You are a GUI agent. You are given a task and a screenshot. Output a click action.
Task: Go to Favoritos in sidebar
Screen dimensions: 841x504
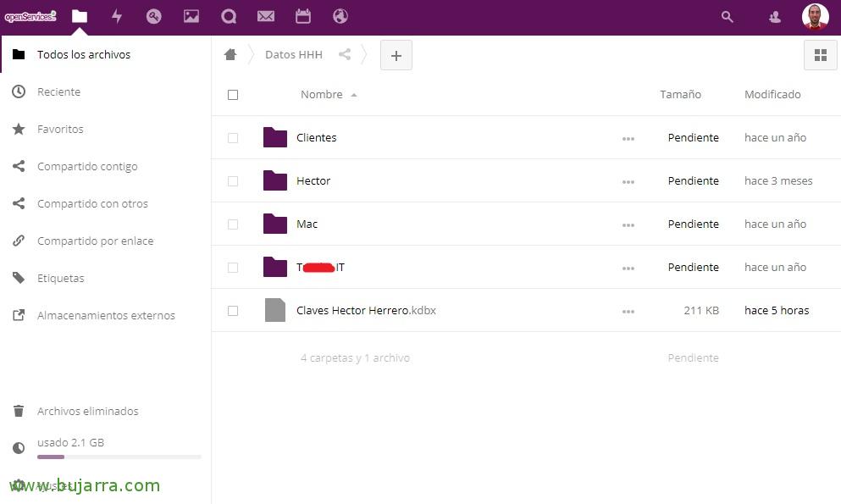coord(60,130)
